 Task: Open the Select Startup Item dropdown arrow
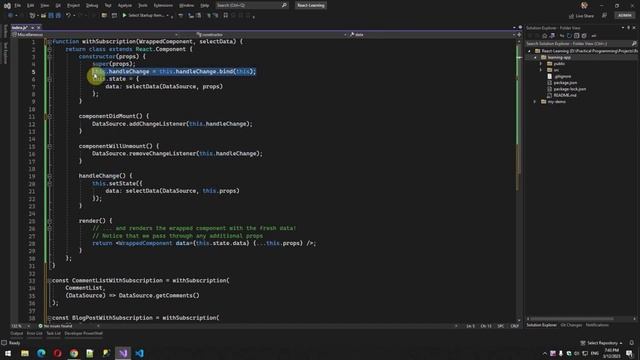point(167,16)
